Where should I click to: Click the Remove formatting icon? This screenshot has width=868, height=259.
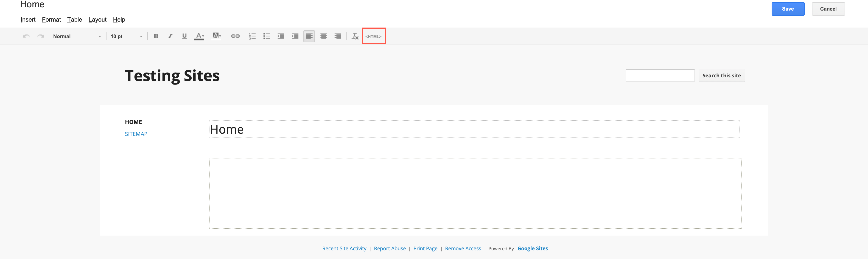click(355, 36)
